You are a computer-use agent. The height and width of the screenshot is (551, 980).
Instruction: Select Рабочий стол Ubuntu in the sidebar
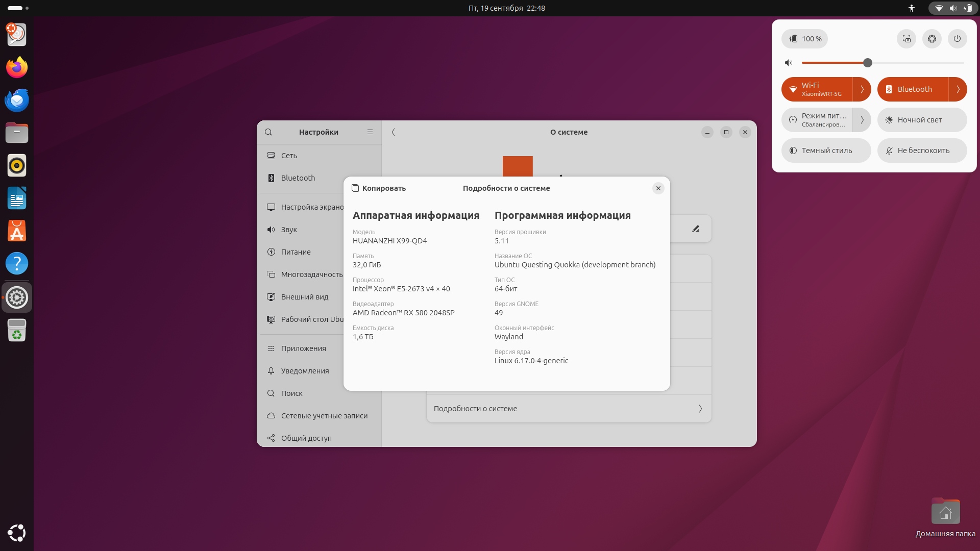tap(302, 319)
